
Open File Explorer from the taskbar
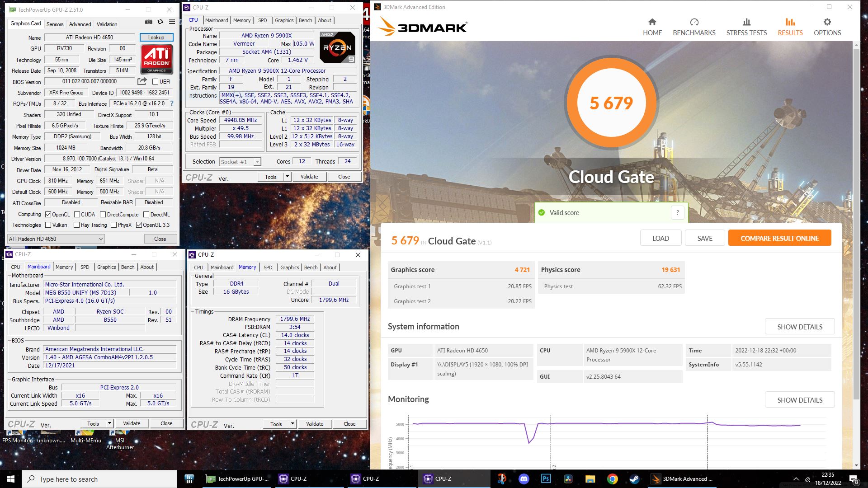pos(590,479)
